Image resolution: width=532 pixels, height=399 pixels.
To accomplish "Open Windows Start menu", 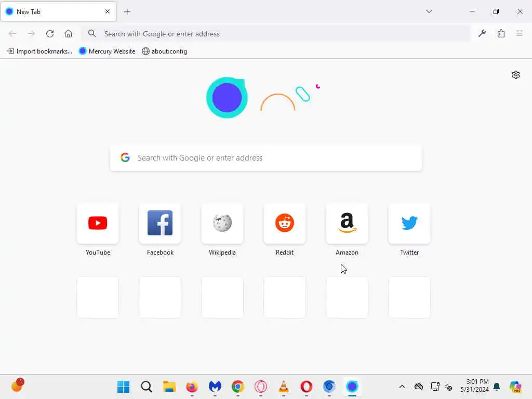I will (x=123, y=387).
